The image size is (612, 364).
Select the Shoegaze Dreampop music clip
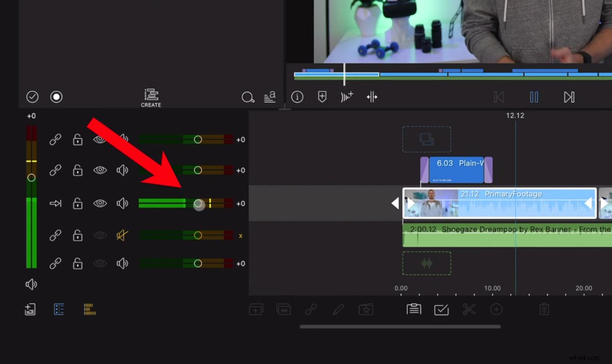click(x=508, y=236)
